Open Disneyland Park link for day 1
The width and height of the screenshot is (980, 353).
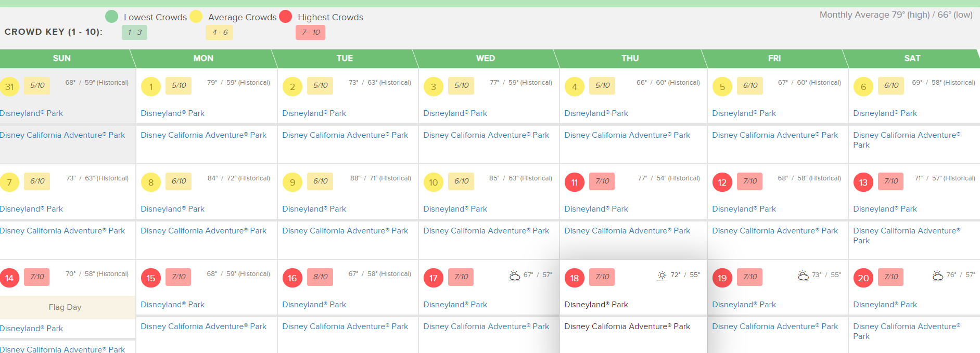point(172,113)
